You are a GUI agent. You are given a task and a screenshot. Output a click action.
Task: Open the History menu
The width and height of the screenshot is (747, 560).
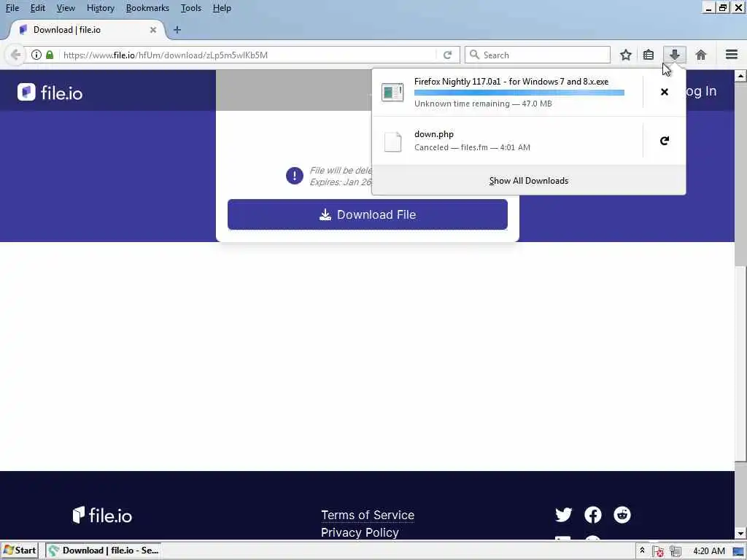pos(101,8)
